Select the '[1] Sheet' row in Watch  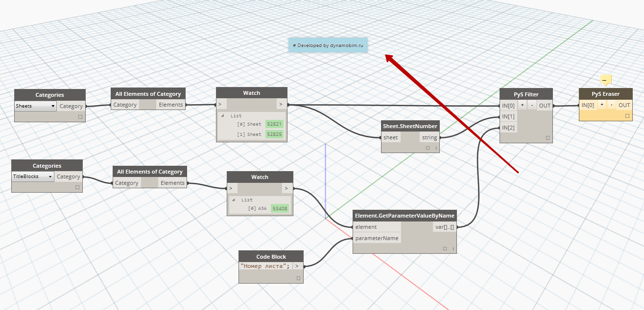coord(249,134)
